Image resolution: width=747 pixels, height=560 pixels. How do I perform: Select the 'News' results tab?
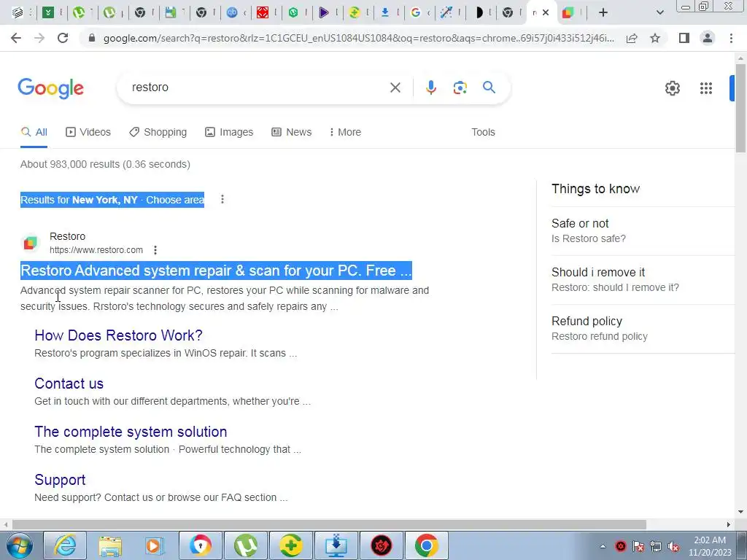click(x=292, y=132)
